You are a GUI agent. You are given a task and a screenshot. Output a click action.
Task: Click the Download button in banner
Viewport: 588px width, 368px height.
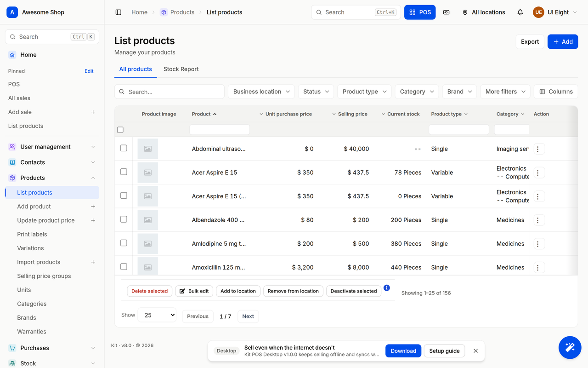tap(403, 351)
